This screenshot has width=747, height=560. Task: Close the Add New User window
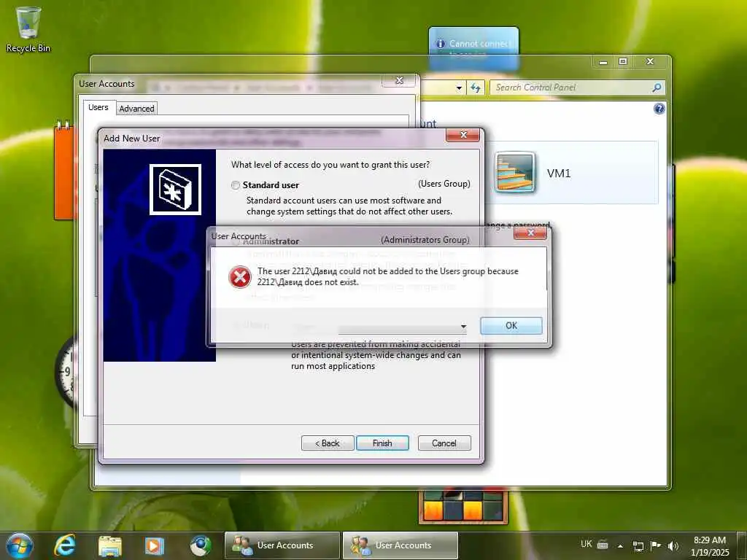(462, 135)
